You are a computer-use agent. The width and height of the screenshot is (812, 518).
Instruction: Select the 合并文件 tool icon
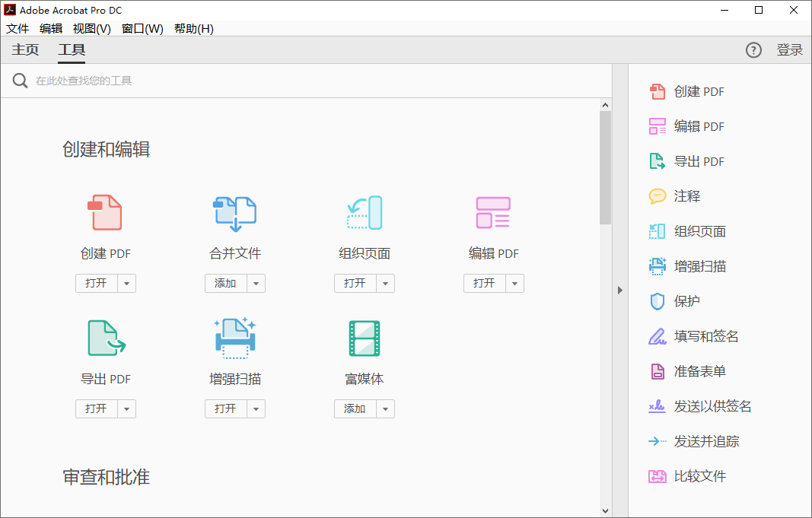pos(234,213)
